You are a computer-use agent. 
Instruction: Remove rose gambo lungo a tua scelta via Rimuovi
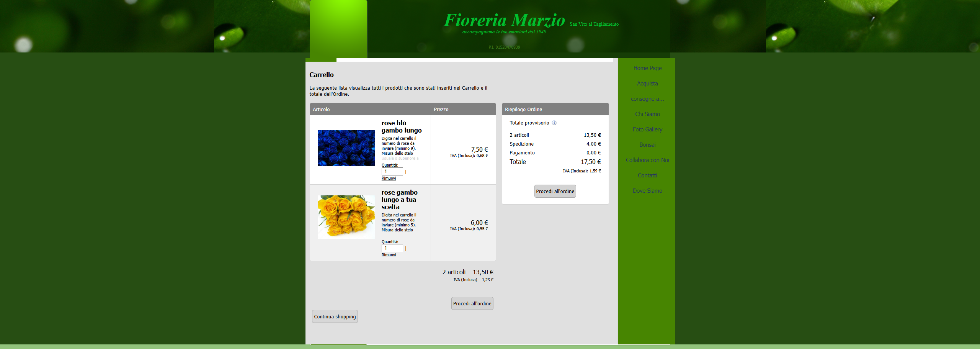tap(389, 255)
